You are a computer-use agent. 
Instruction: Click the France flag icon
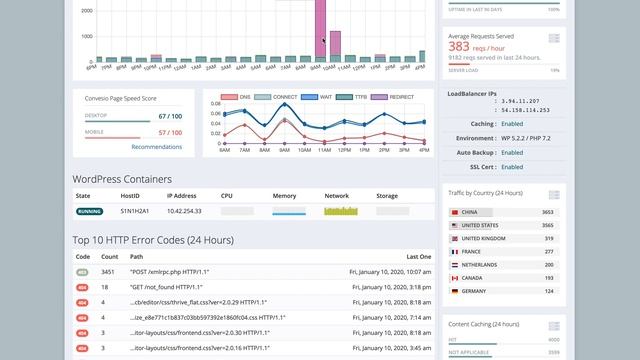pos(455,252)
